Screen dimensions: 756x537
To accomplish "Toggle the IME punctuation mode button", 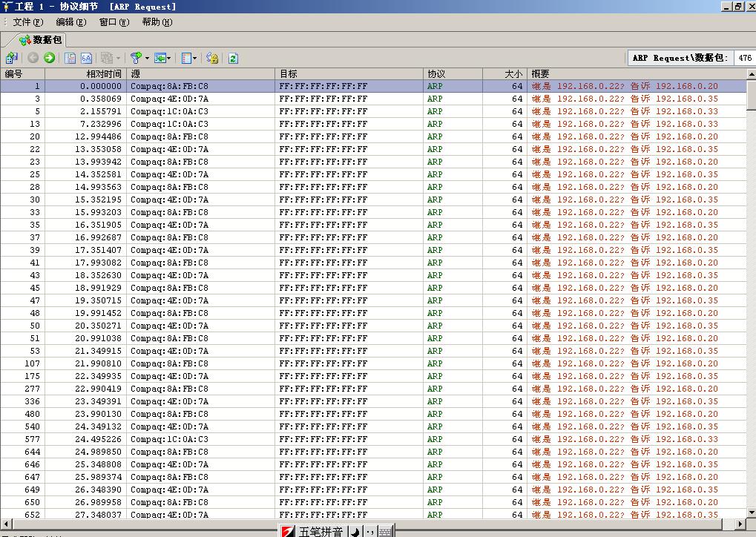I will [369, 531].
